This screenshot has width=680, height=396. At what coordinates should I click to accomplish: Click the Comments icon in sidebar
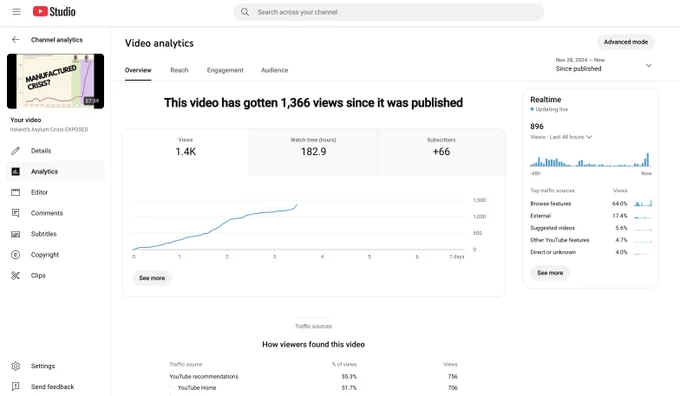(16, 213)
